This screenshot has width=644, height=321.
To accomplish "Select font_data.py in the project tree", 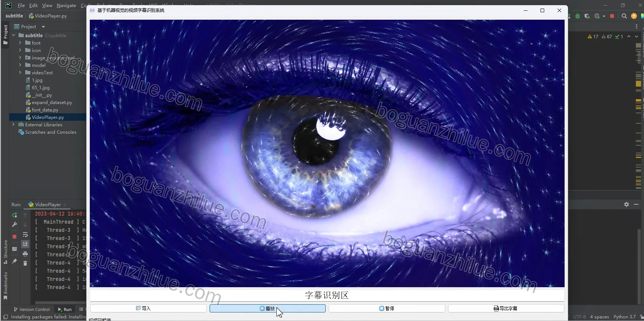I will [x=45, y=110].
